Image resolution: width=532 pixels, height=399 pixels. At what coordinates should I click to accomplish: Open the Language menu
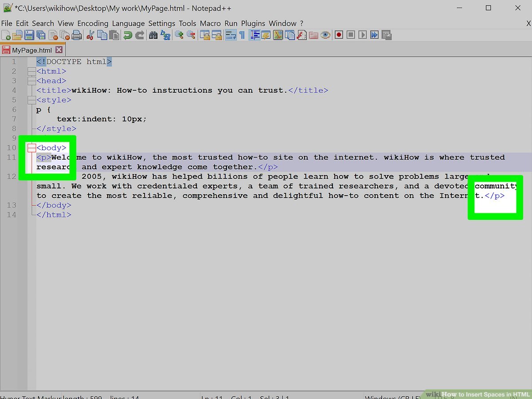(128, 23)
